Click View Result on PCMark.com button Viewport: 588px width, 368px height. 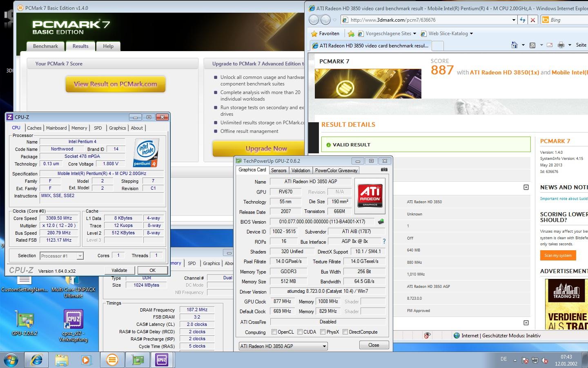click(116, 84)
